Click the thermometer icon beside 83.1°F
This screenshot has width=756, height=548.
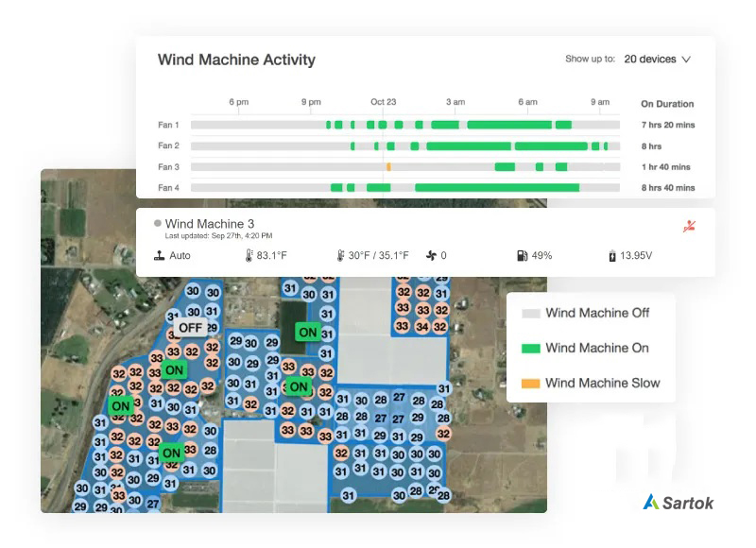pos(249,255)
